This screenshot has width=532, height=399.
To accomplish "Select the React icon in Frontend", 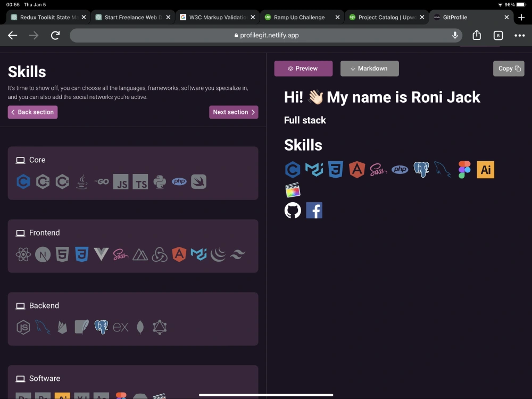I will [x=23, y=254].
